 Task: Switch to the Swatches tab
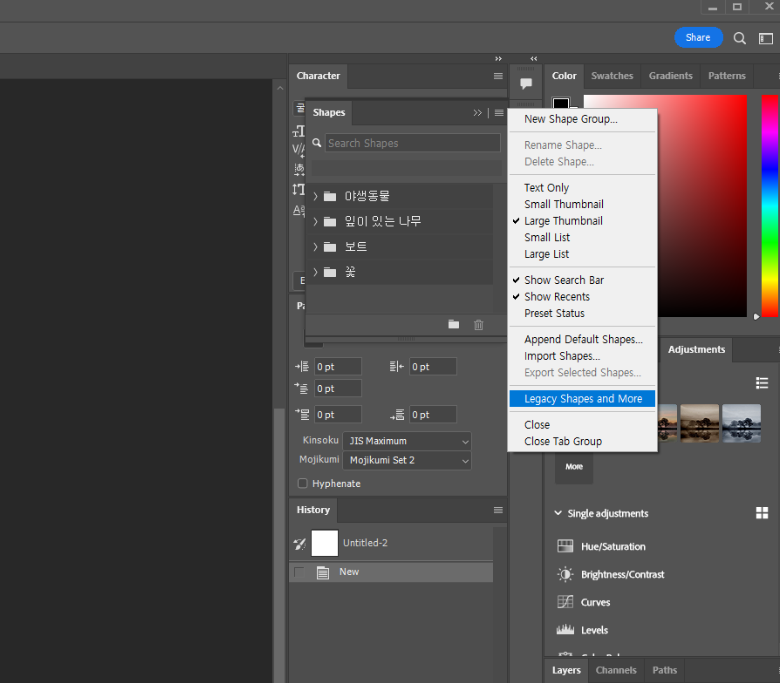(x=612, y=76)
